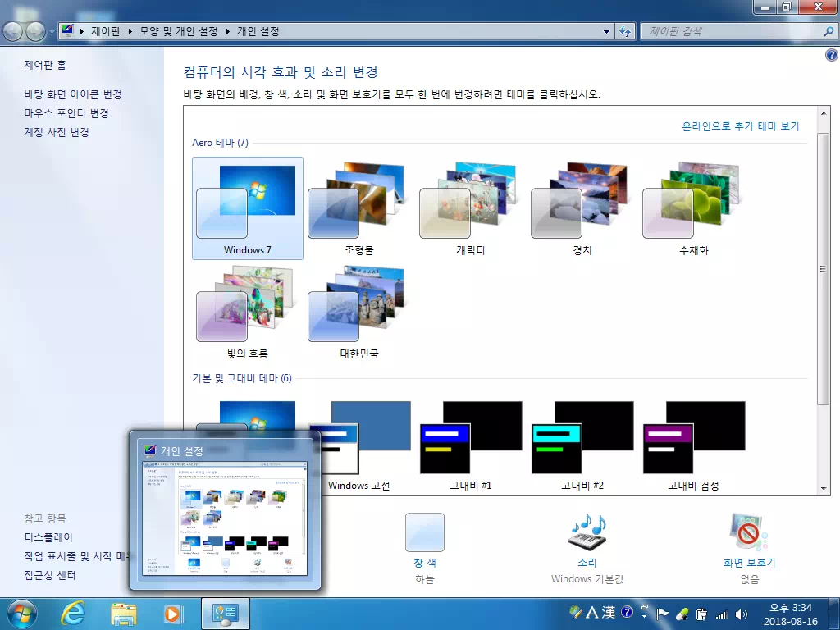840x630 pixels.
Task: Open Windows Media Player from taskbar
Action: [x=173, y=614]
